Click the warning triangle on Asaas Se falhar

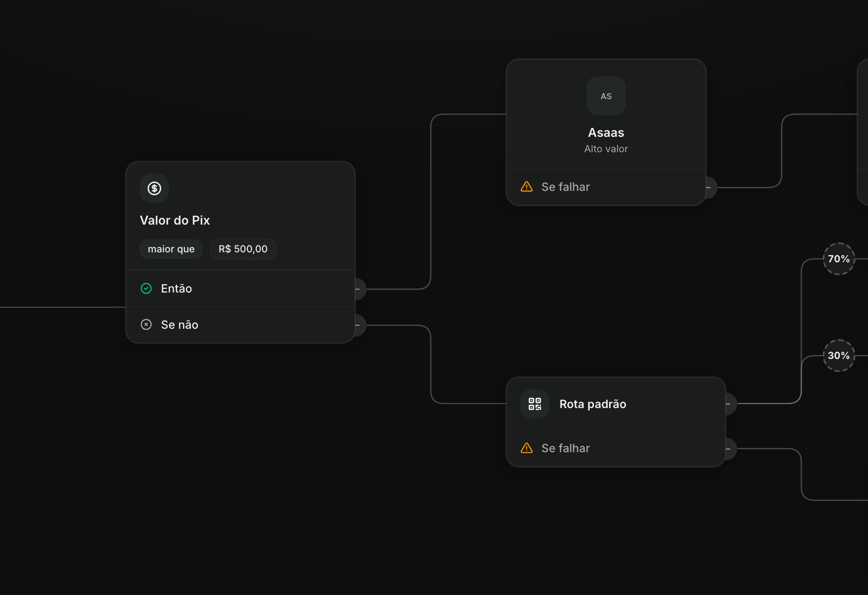point(527,187)
